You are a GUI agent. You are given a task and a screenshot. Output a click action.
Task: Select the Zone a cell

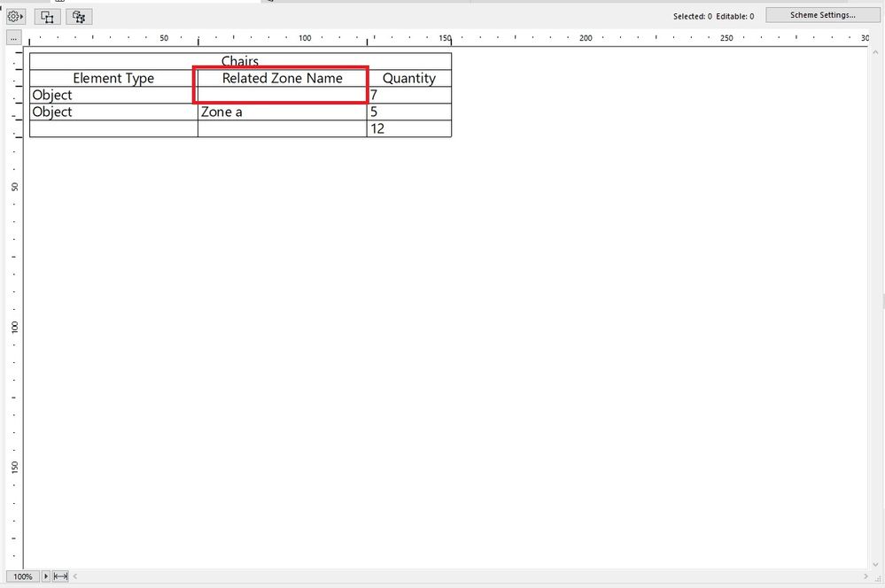click(221, 112)
